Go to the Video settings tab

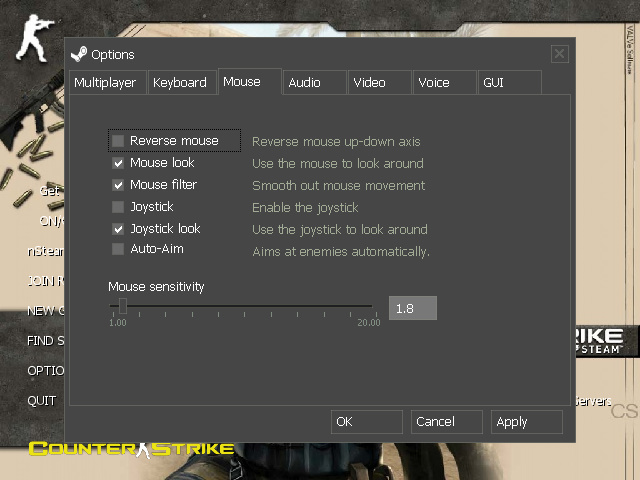370,83
